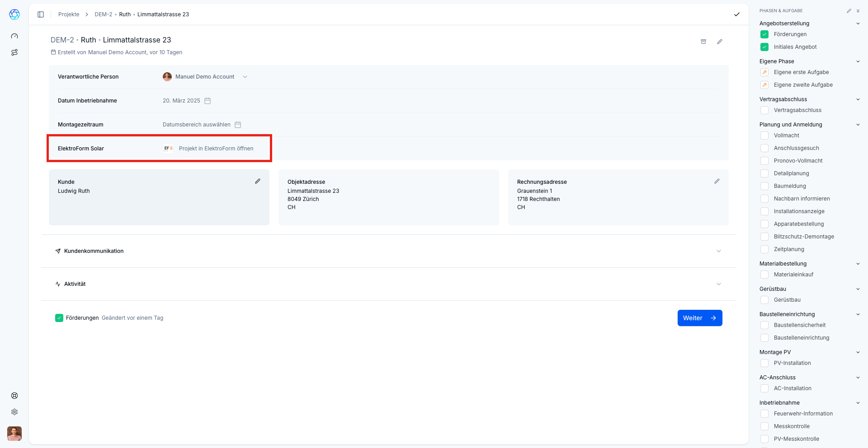Image resolution: width=868 pixels, height=448 pixels.
Task: Click the Montagezeitraum date range field
Action: pyautogui.click(x=201, y=125)
